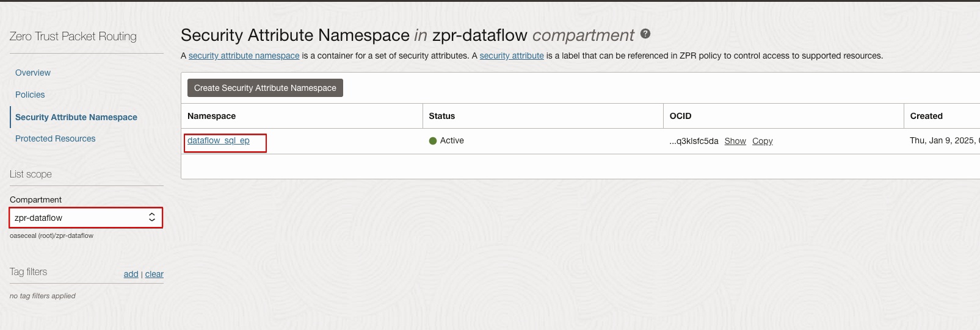Clear the tag filters
The image size is (980, 330).
[x=154, y=274]
